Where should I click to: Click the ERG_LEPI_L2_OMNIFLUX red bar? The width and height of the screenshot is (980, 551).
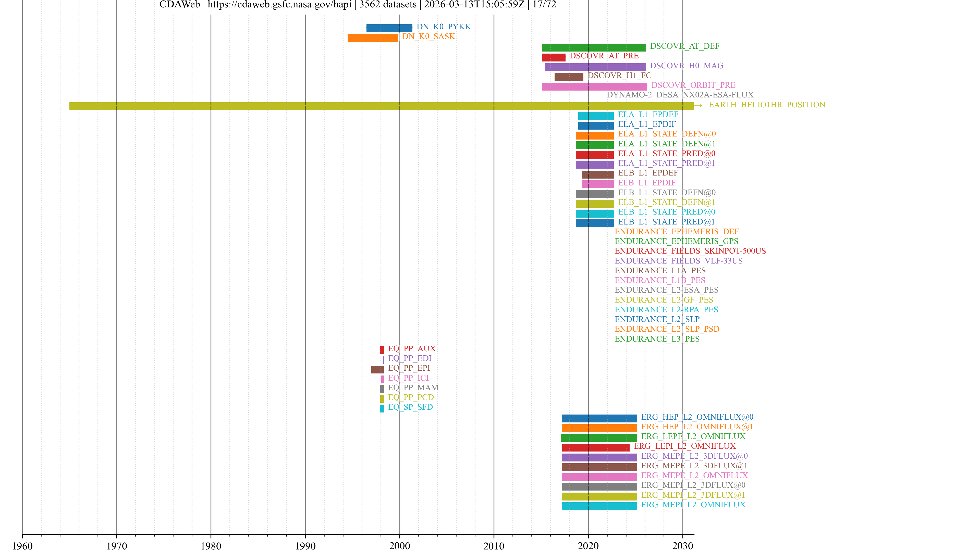coord(595,448)
